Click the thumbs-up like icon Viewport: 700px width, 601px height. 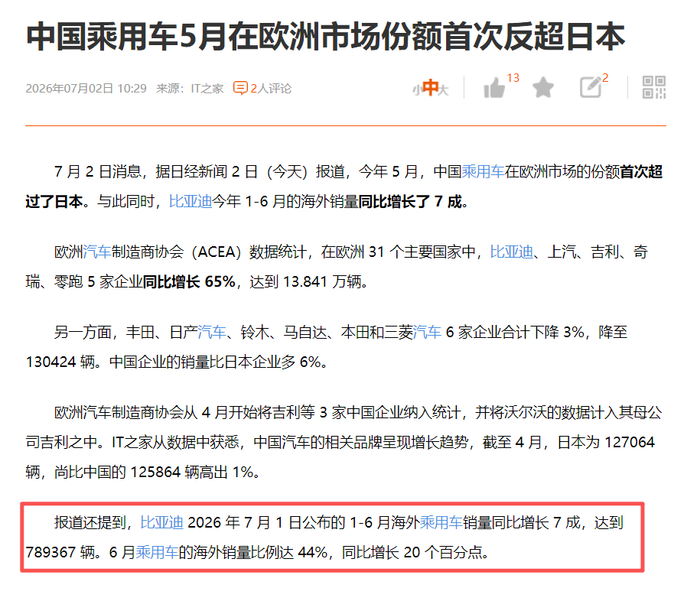(x=494, y=87)
